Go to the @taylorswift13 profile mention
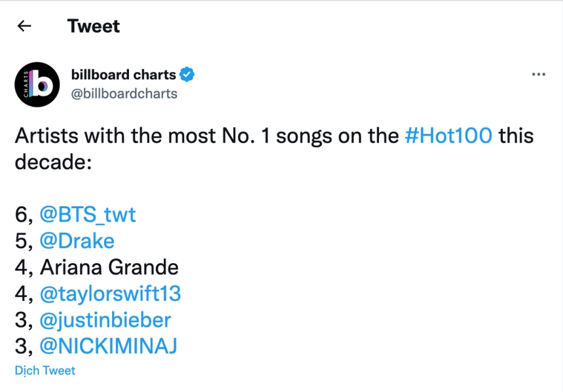 (x=110, y=293)
